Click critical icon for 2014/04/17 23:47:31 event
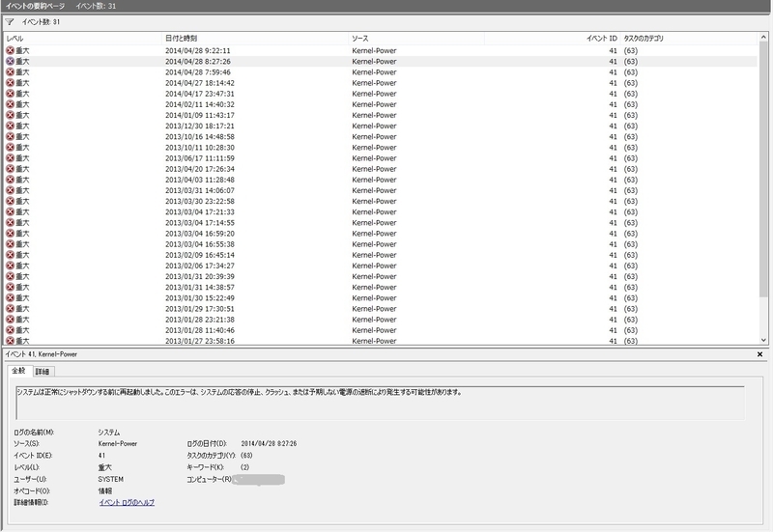The image size is (773, 532). 10,94
